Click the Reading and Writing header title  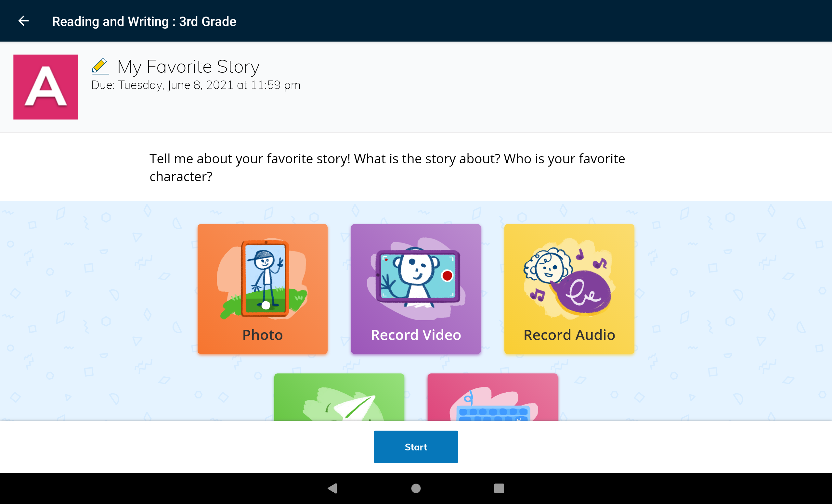tap(144, 21)
